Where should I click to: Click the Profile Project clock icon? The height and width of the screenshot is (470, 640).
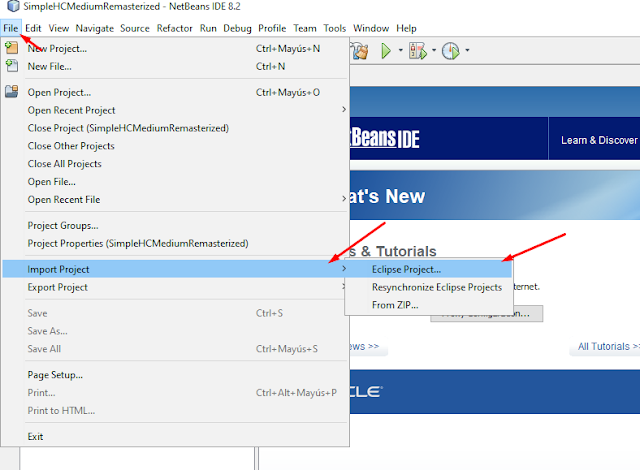click(x=451, y=51)
